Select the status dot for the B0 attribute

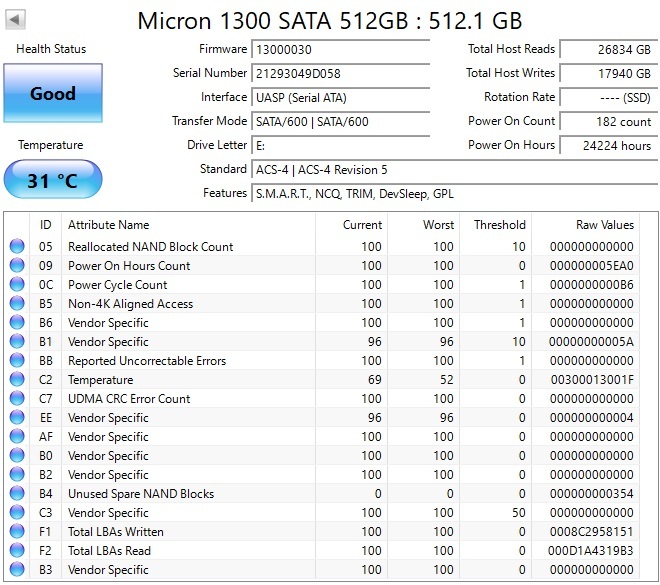pos(17,455)
